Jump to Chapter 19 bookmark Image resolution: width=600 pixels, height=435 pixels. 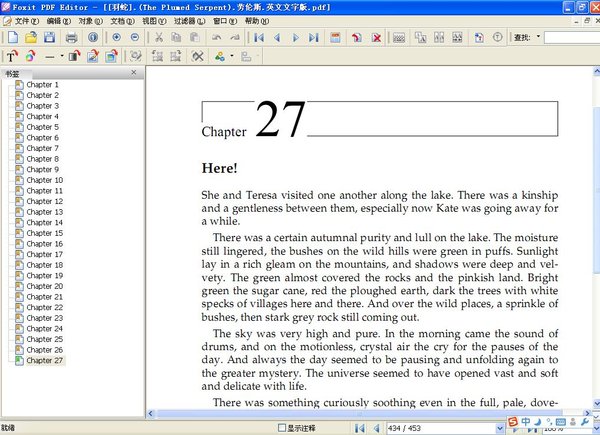tap(44, 276)
